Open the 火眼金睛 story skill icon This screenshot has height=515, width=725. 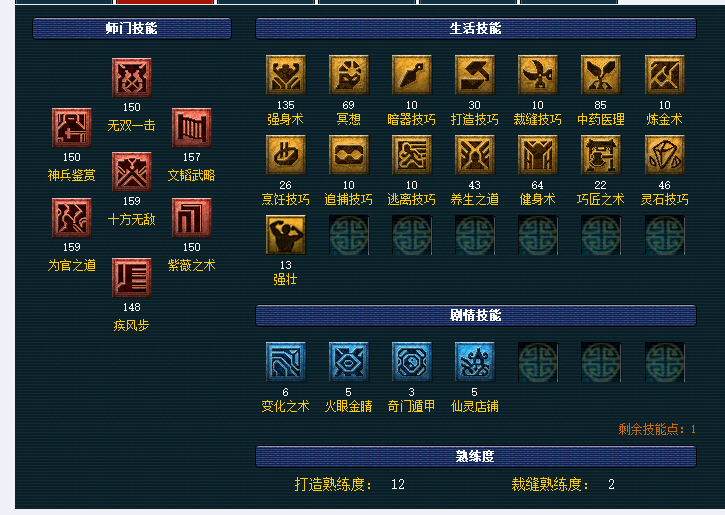tap(349, 362)
